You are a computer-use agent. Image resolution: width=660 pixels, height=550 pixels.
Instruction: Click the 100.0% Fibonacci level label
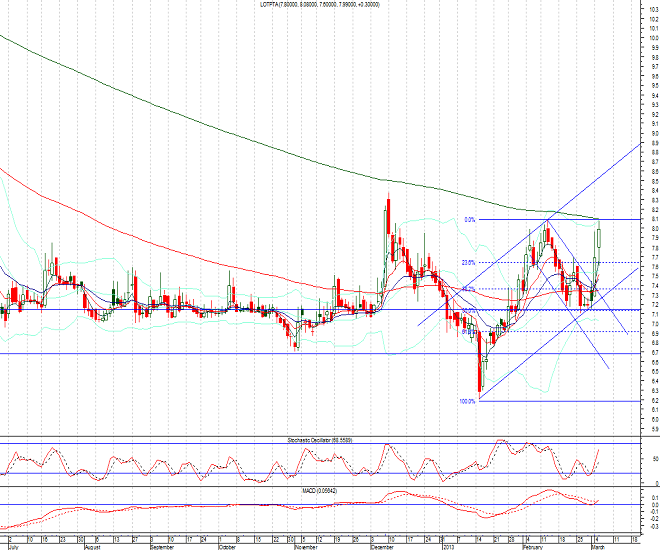coord(466,402)
